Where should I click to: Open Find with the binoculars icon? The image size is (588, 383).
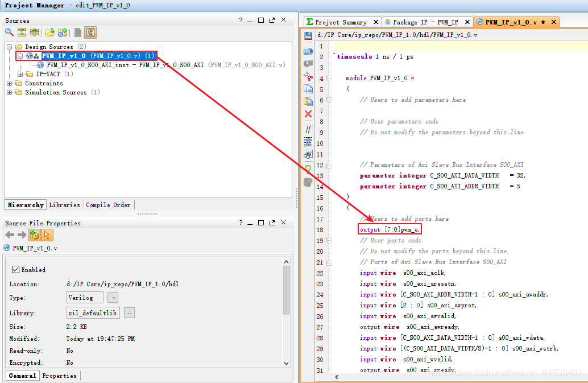pyautogui.click(x=308, y=154)
